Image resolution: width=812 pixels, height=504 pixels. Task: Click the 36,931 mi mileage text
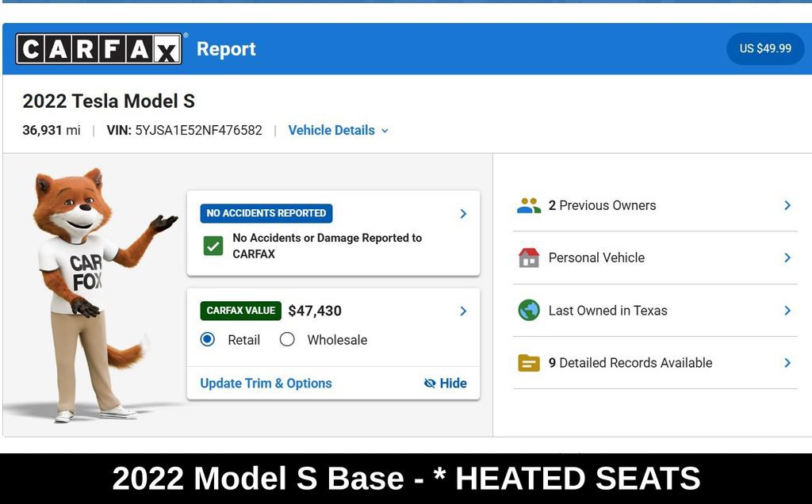coord(52,131)
